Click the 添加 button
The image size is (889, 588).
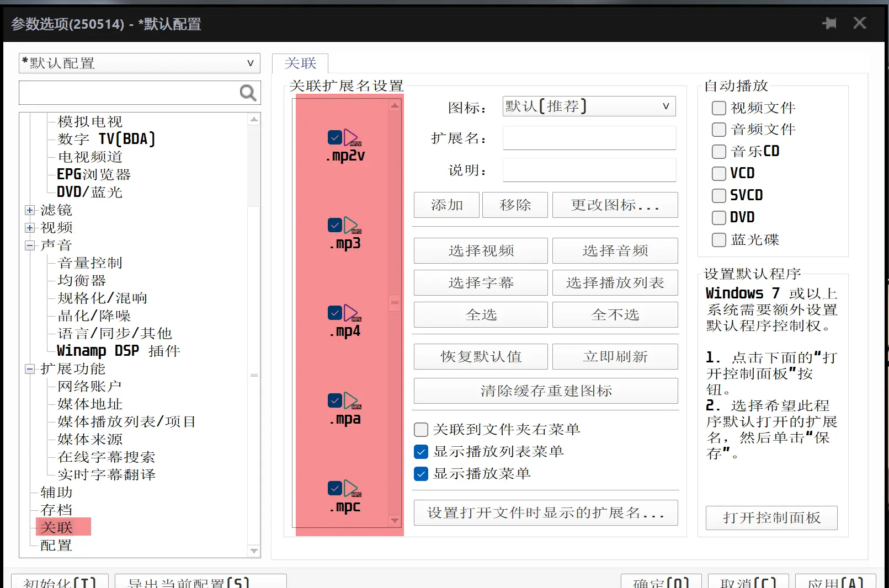[446, 205]
